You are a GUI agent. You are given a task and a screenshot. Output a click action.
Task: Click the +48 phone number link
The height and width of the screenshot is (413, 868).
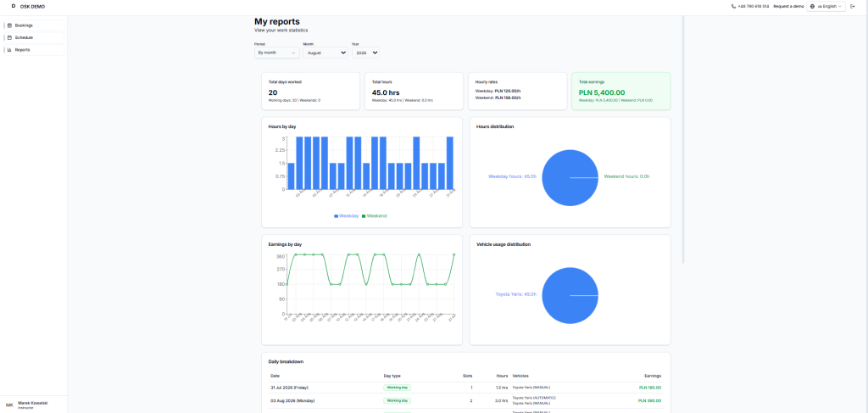[754, 7]
